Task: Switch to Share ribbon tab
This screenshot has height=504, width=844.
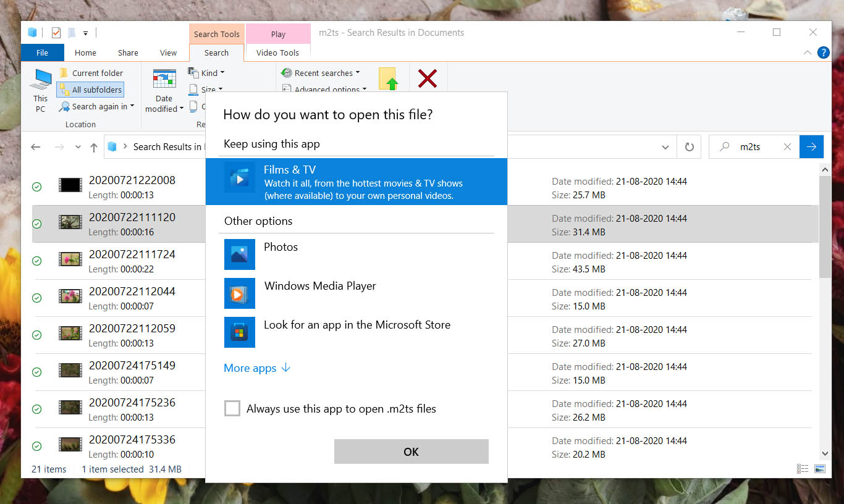Action: [128, 52]
